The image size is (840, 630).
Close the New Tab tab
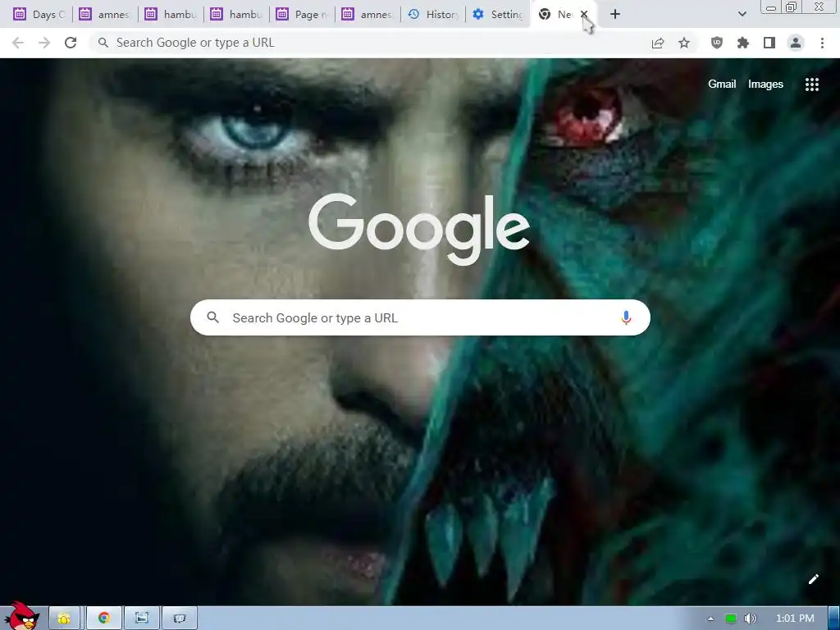pos(584,15)
